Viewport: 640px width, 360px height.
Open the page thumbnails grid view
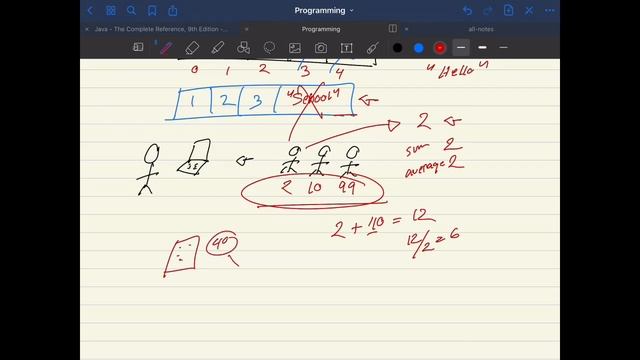[x=111, y=11]
